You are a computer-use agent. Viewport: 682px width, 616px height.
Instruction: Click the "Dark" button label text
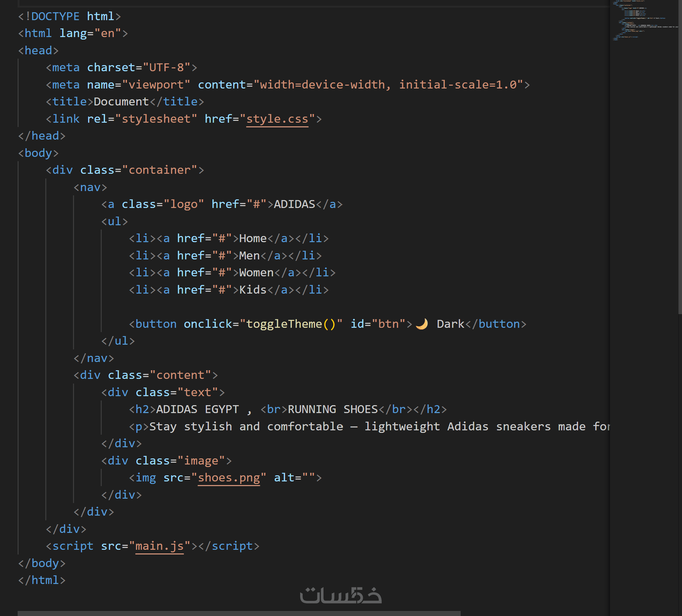pyautogui.click(x=451, y=324)
